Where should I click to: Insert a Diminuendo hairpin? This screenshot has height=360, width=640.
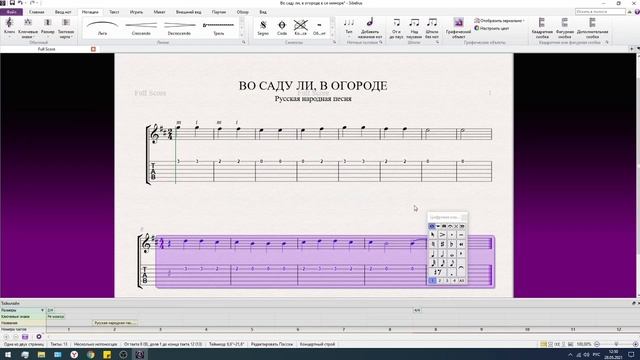179,27
